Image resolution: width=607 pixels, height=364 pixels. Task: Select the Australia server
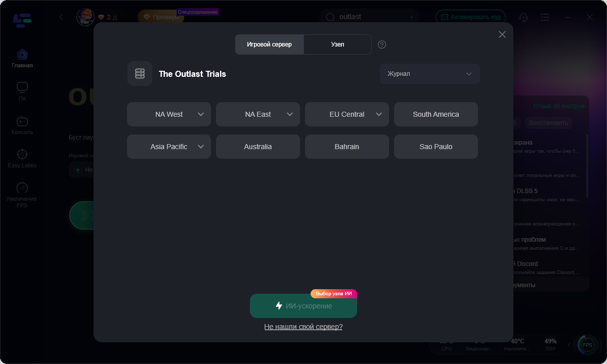[258, 147]
